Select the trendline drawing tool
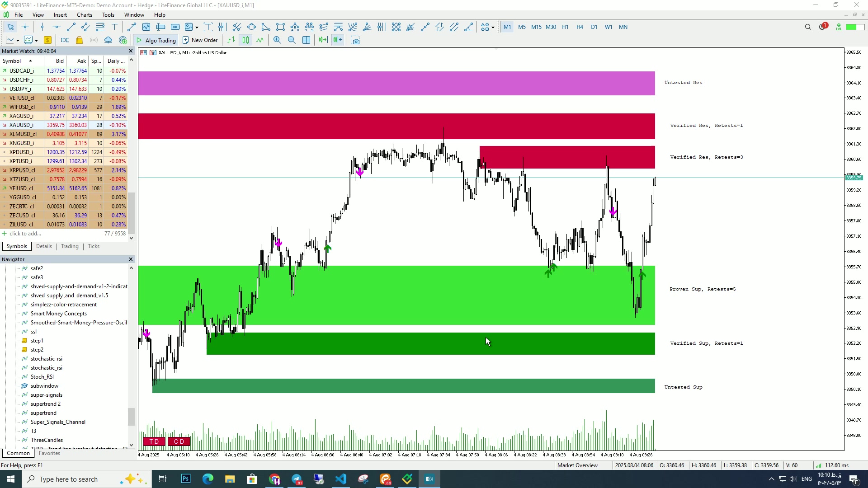 click(71, 27)
